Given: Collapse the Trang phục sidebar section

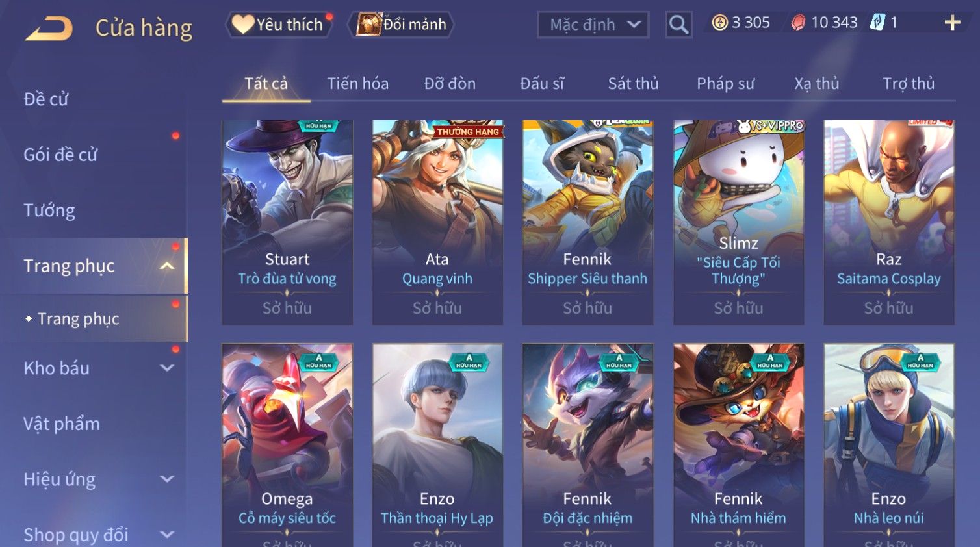Looking at the screenshot, I should (167, 266).
